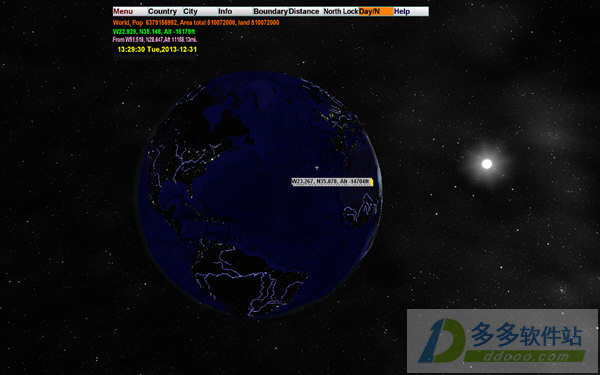
Task: Click the bright sun in the starfield
Action: (487, 164)
